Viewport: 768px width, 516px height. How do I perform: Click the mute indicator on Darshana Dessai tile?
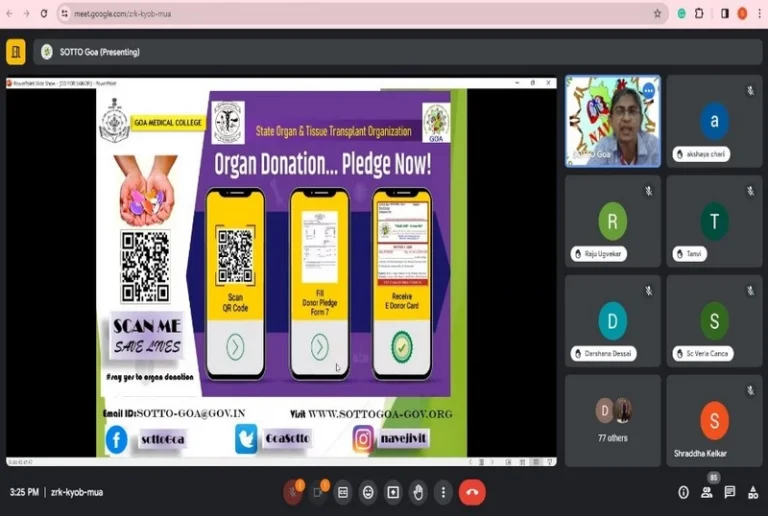click(648, 291)
